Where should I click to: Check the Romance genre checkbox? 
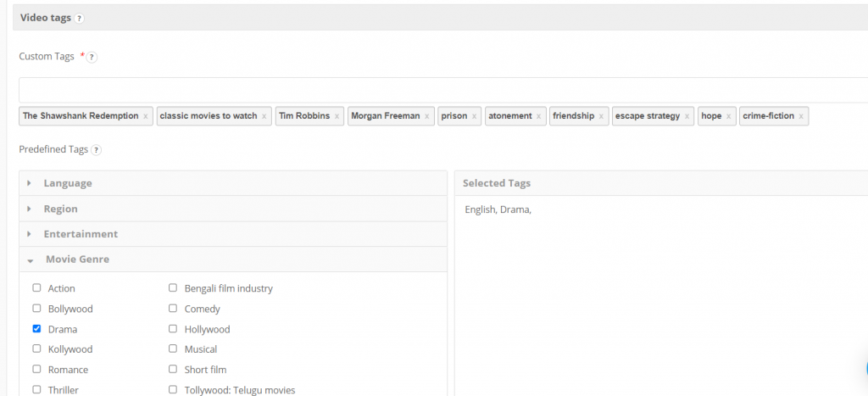pyautogui.click(x=36, y=370)
